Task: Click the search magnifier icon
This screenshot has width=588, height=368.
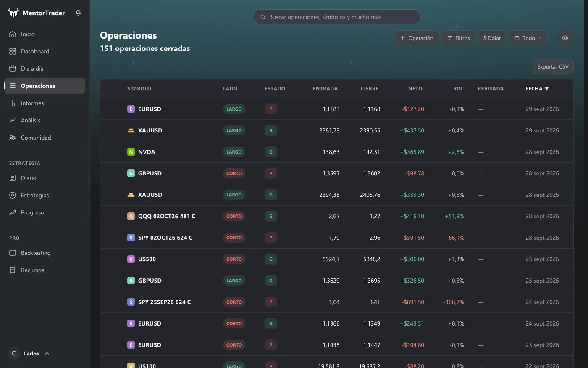Action: click(263, 17)
